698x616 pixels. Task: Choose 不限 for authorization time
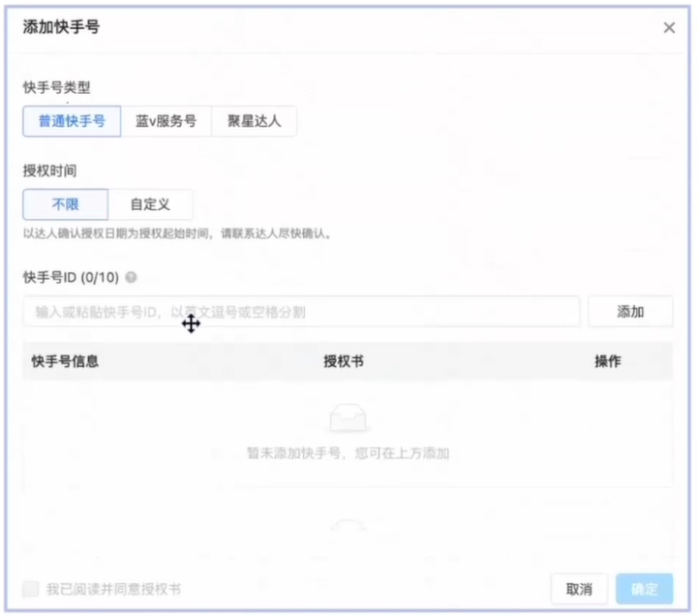tap(66, 204)
